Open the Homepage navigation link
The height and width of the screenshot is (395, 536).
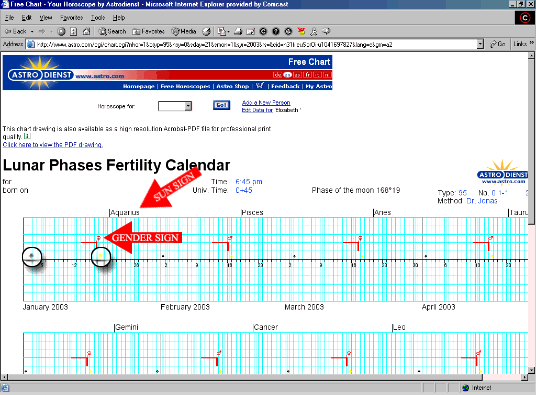[x=138, y=86]
